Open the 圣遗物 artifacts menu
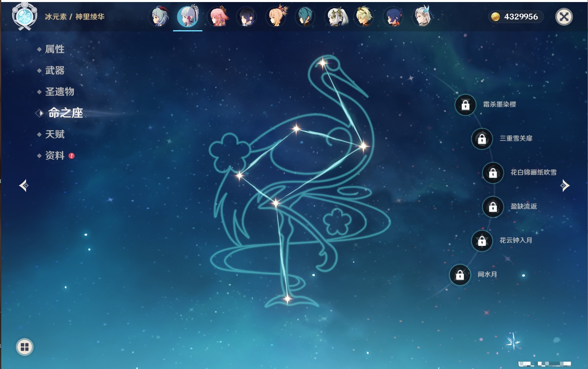The width and height of the screenshot is (588, 369). pyautogui.click(x=59, y=92)
